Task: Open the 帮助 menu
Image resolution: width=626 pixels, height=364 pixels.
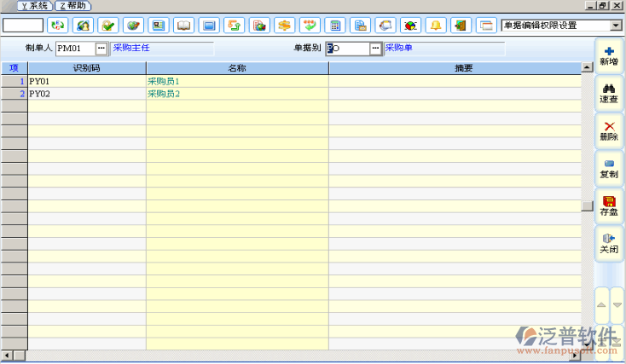Action: point(72,6)
